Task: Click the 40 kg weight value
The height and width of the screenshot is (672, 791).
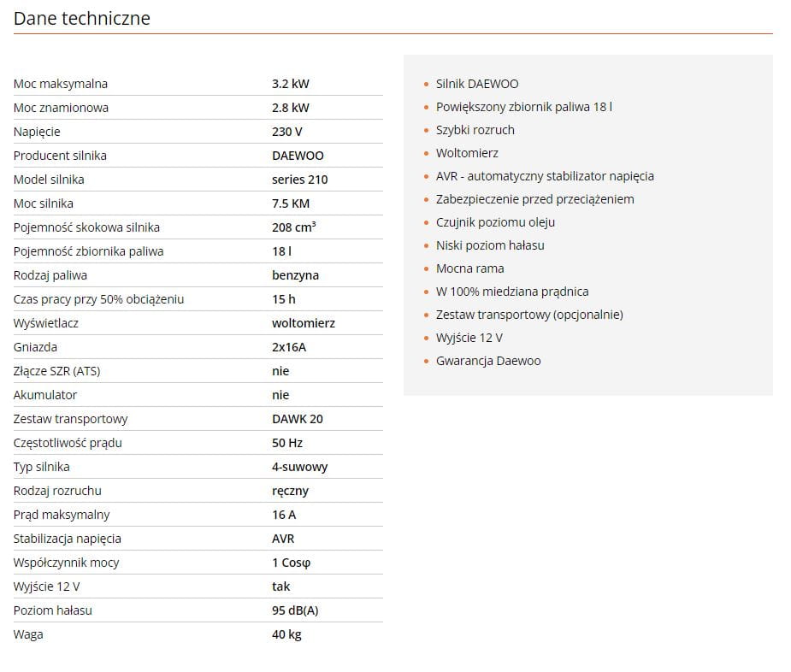Action: pyautogui.click(x=286, y=634)
